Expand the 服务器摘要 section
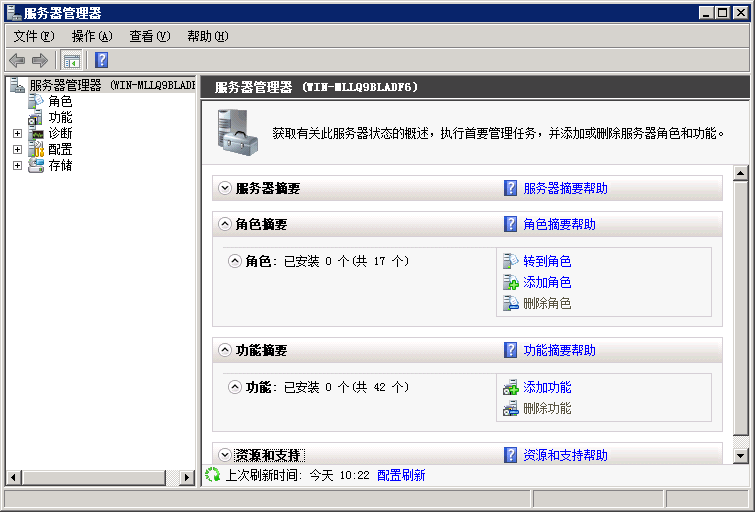 [225, 188]
